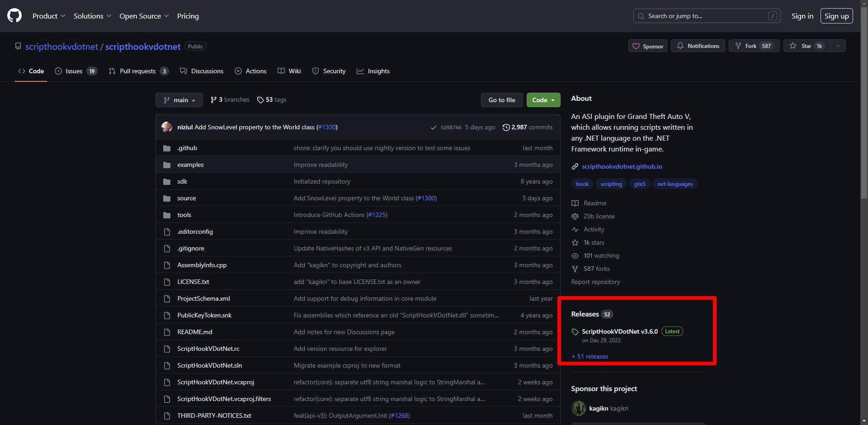Click the Readme book icon in About
This screenshot has height=425, width=868.
[x=575, y=203]
